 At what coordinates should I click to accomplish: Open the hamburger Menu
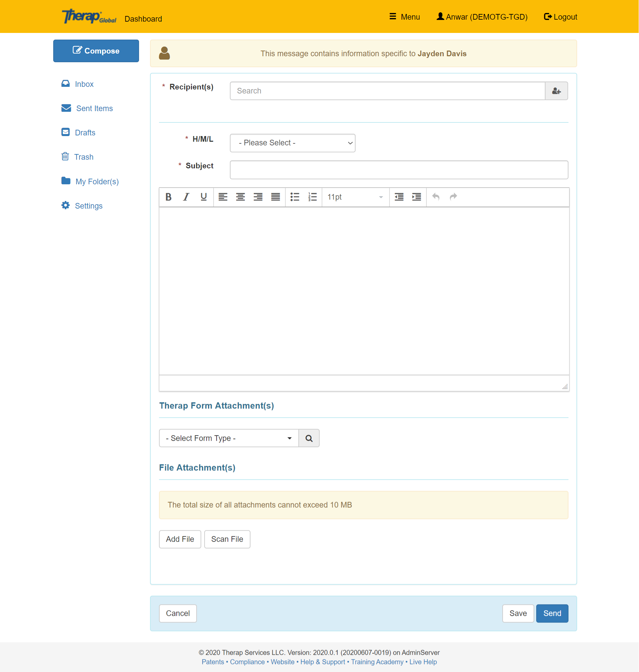pyautogui.click(x=404, y=17)
